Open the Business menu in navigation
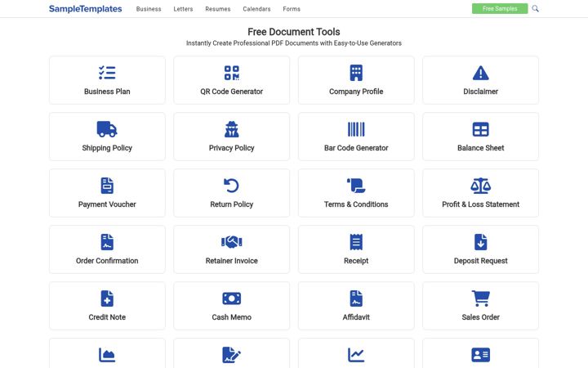This screenshot has width=588, height=368. pos(149,9)
